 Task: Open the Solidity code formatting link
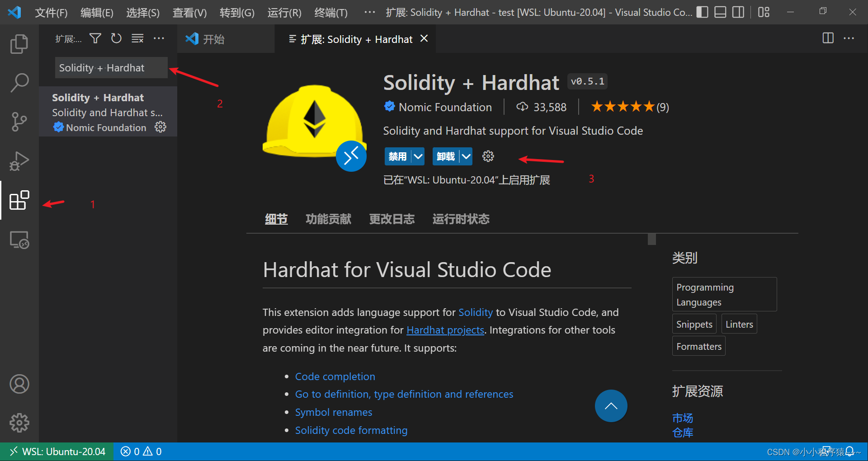351,430
